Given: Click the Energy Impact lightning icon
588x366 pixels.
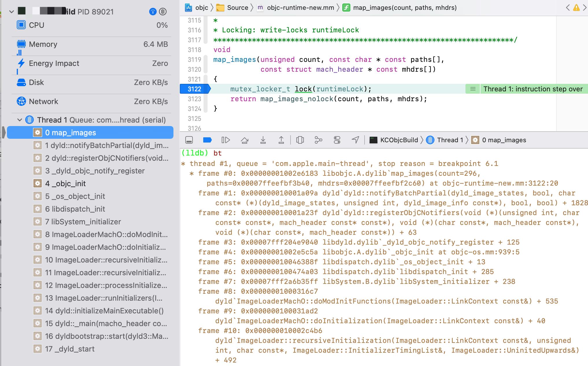Looking at the screenshot, I should [x=21, y=63].
